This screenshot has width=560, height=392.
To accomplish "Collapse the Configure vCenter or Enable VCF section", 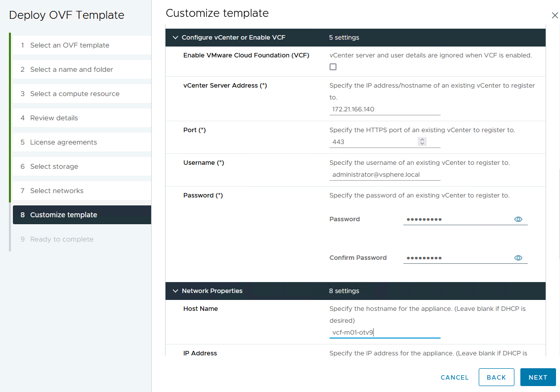I will 175,38.
